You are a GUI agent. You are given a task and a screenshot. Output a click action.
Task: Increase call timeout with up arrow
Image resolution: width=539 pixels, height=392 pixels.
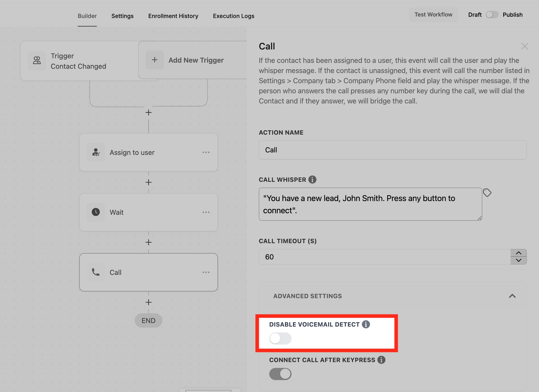(x=518, y=253)
